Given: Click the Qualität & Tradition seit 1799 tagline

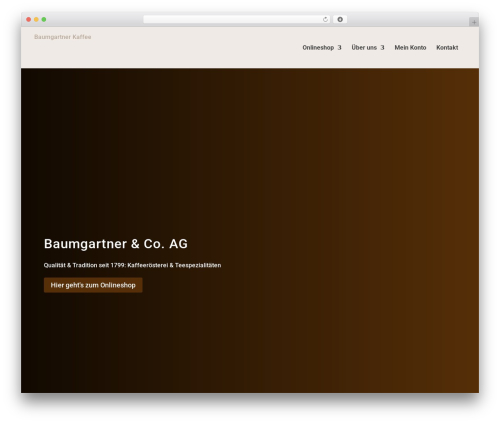Looking at the screenshot, I should coord(132,265).
